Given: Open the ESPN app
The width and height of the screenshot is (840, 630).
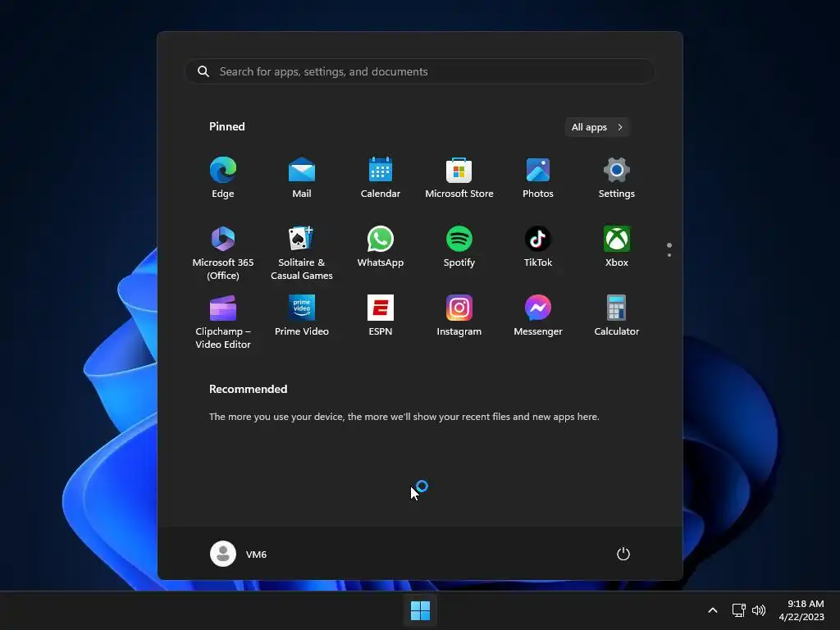Looking at the screenshot, I should [381, 316].
